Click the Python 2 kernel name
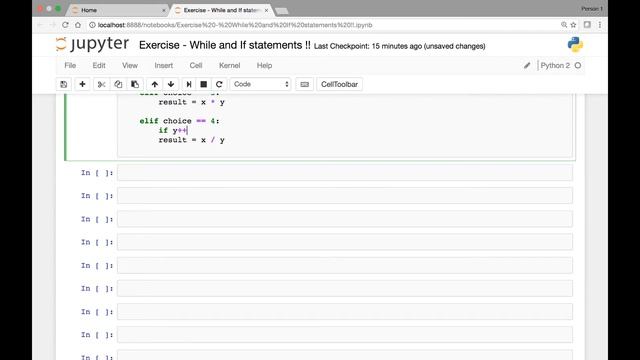Viewport: 640px width, 360px height. click(555, 65)
